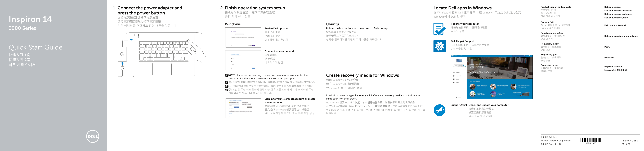Click the laptop touchpad in the illustration
The image size is (644, 151).
tap(162, 69)
